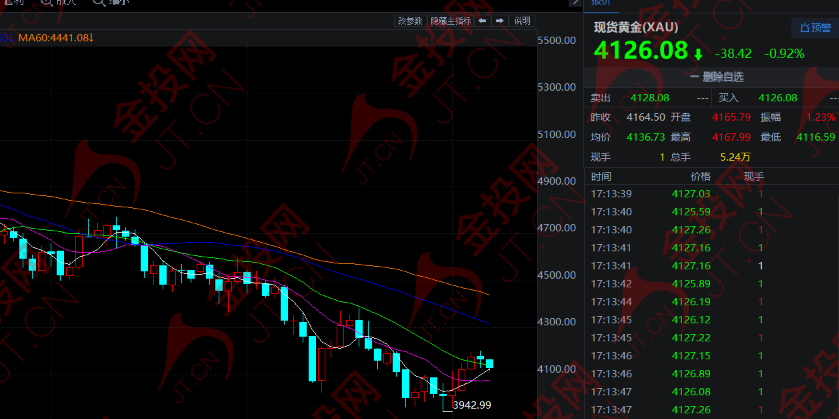
Task: Click the 5100.00 price axis label
Action: point(557,134)
